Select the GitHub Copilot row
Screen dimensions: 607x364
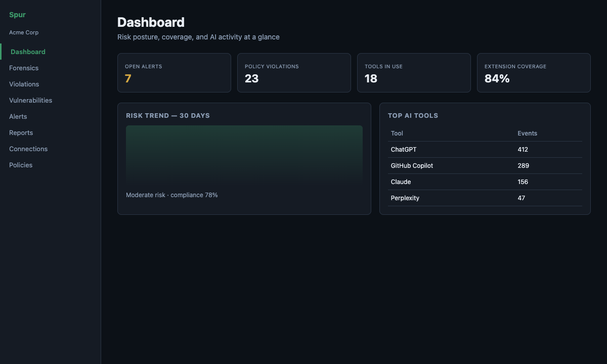(485, 166)
